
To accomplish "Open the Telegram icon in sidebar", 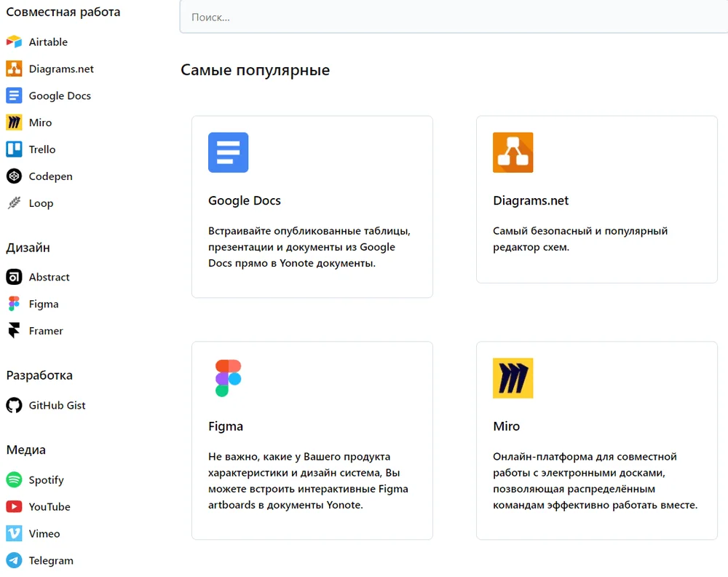I will [x=14, y=560].
